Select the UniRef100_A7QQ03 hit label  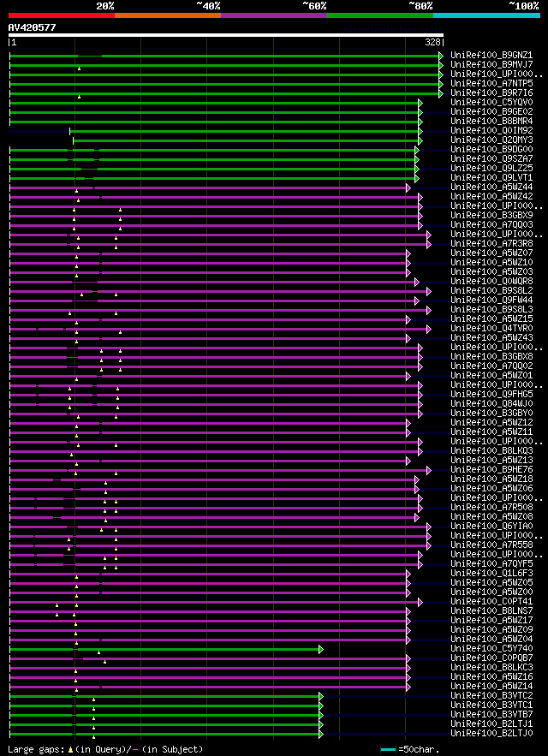(491, 224)
